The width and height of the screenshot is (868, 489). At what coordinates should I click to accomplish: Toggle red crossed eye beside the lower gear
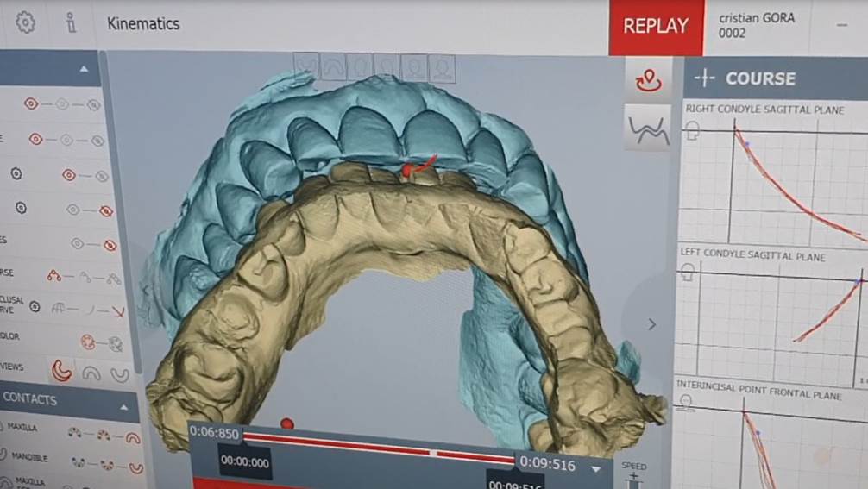(x=106, y=211)
